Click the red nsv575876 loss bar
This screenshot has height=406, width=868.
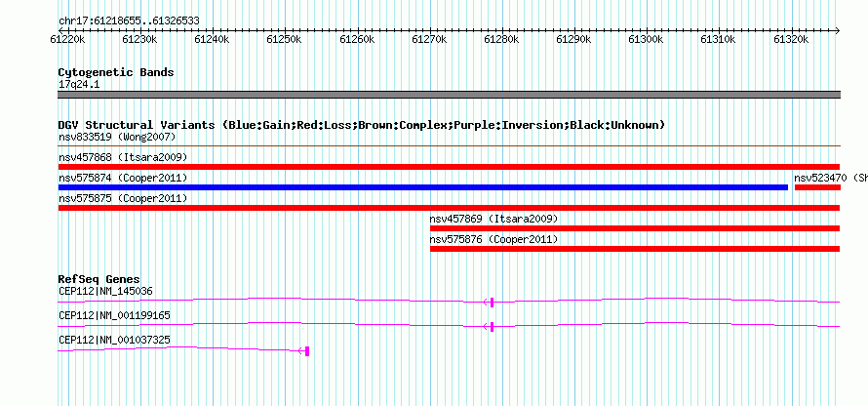coord(635,249)
